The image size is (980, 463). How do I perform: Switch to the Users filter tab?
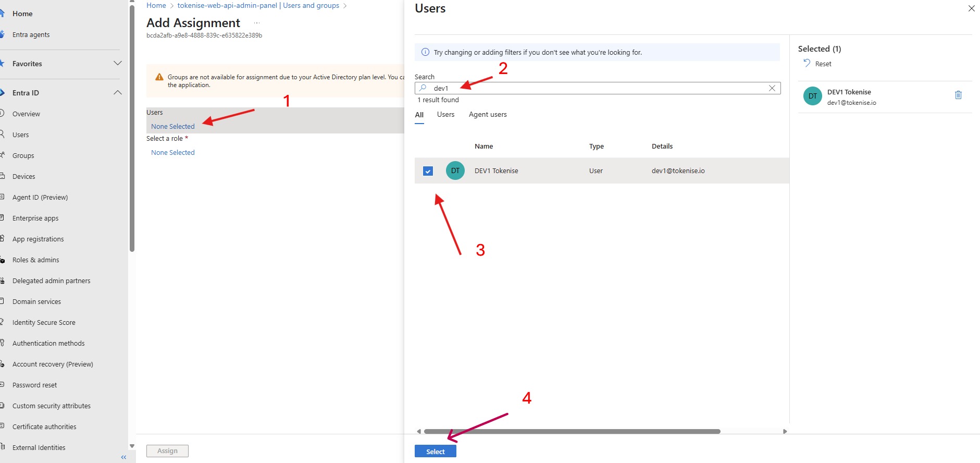pos(445,115)
